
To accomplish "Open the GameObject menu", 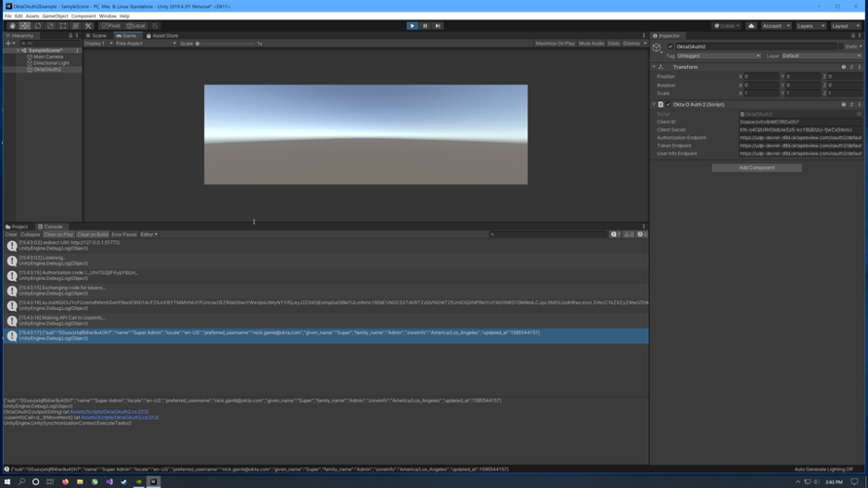I will (x=55, y=16).
